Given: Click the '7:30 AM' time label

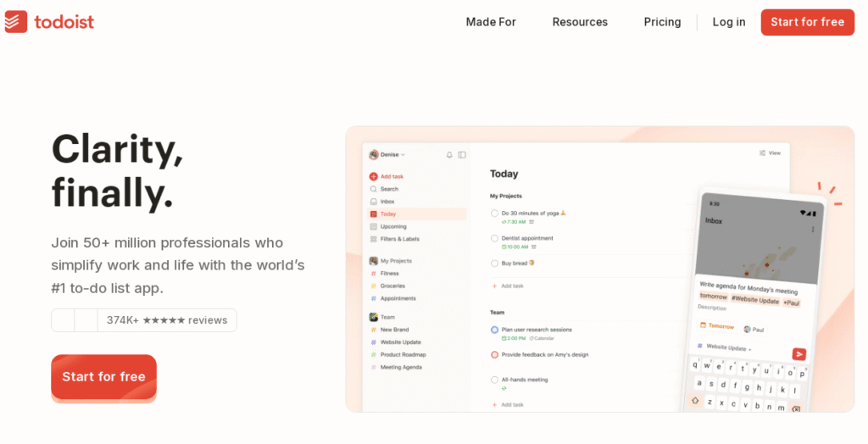Looking at the screenshot, I should [516, 222].
